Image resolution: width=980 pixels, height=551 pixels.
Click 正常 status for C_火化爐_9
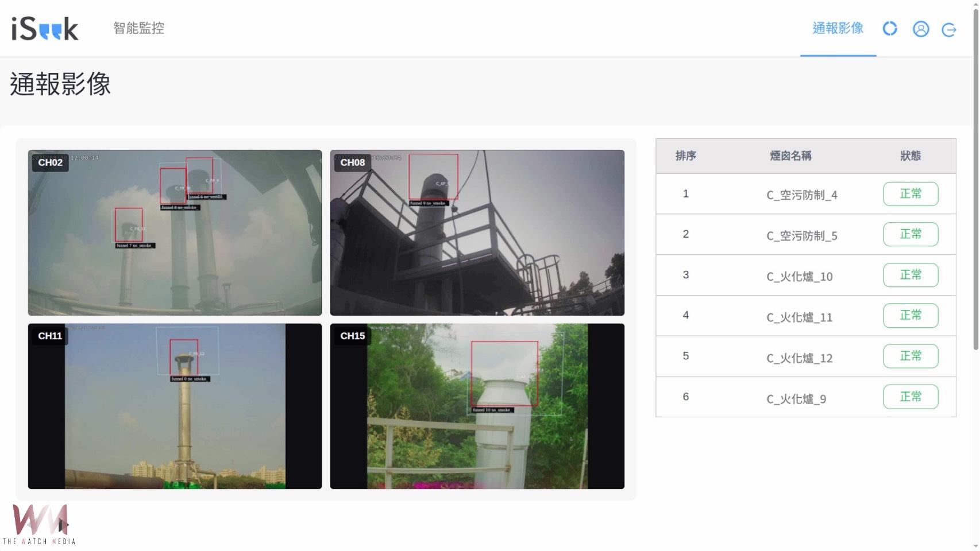coord(910,397)
